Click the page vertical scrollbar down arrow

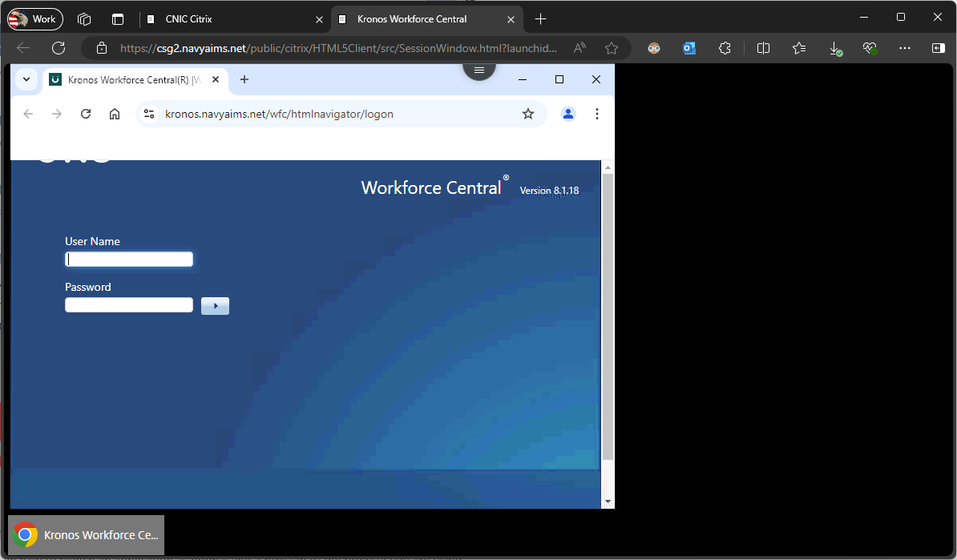click(608, 502)
